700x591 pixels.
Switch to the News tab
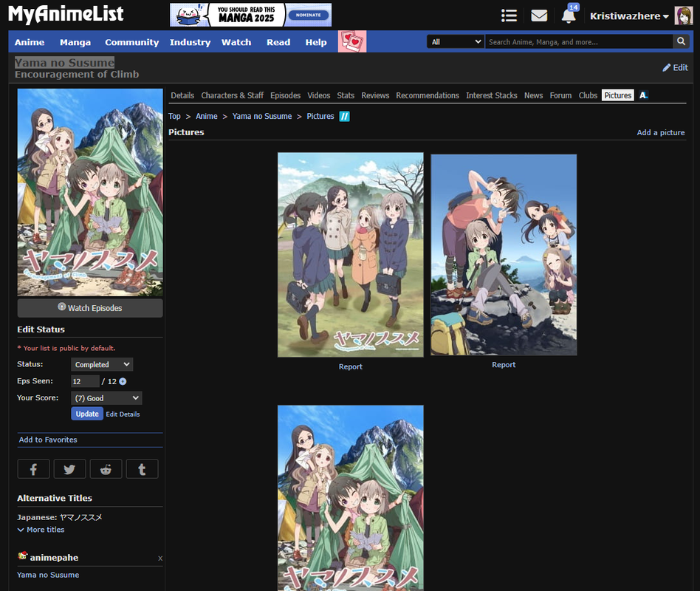coord(533,95)
